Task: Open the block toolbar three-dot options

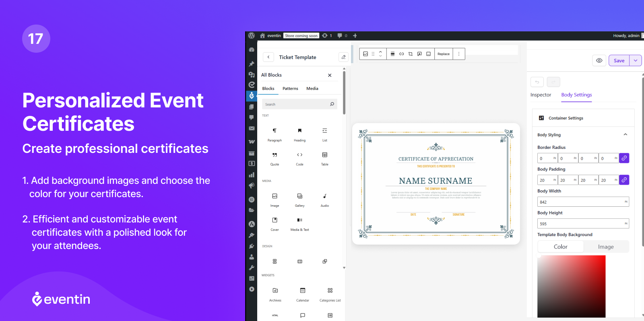Action: [x=459, y=54]
